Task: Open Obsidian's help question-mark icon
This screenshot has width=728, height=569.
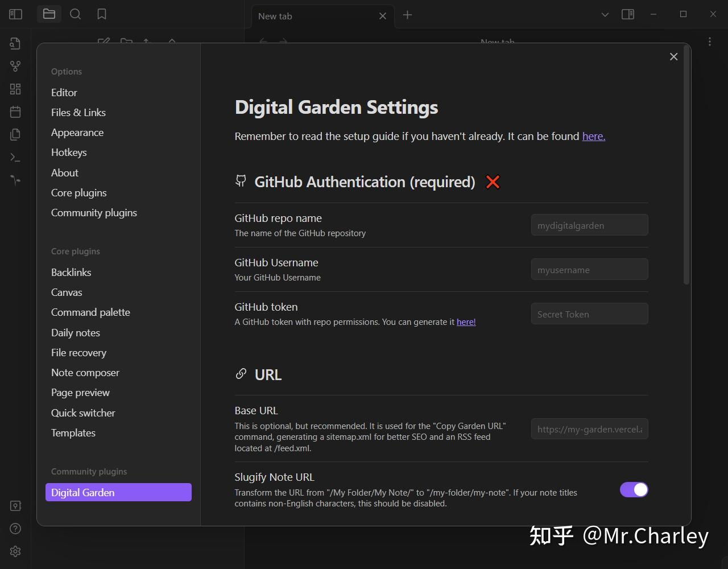Action: [15, 529]
